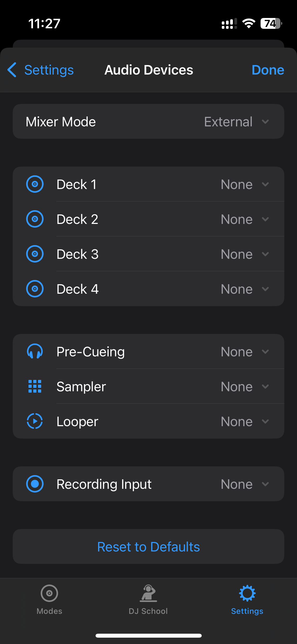297x644 pixels.
Task: Tap Done to close Audio Devices
Action: [268, 70]
